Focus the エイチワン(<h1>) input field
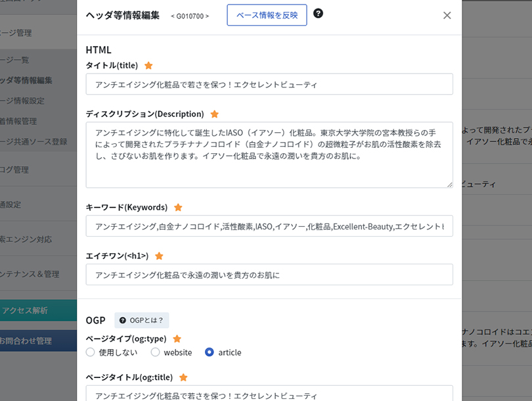The width and height of the screenshot is (532, 401). [269, 274]
